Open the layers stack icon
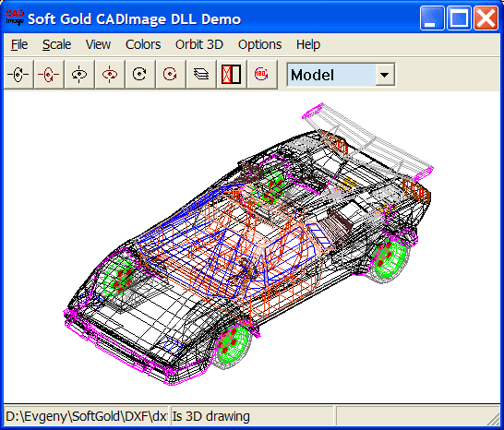 (201, 75)
